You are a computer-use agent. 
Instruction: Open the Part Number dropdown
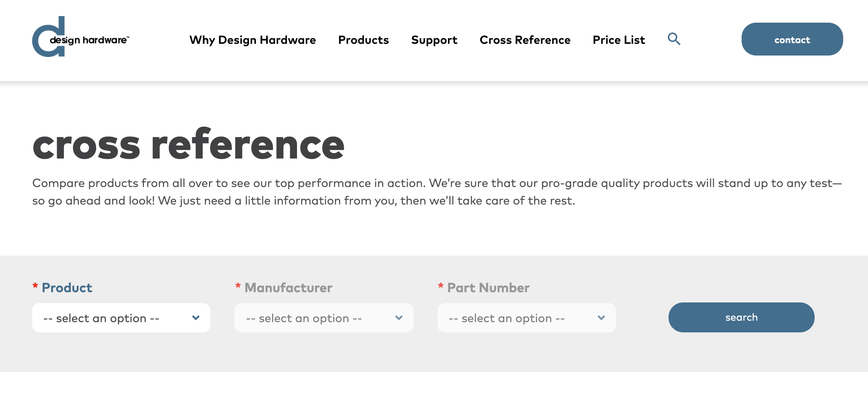526,318
